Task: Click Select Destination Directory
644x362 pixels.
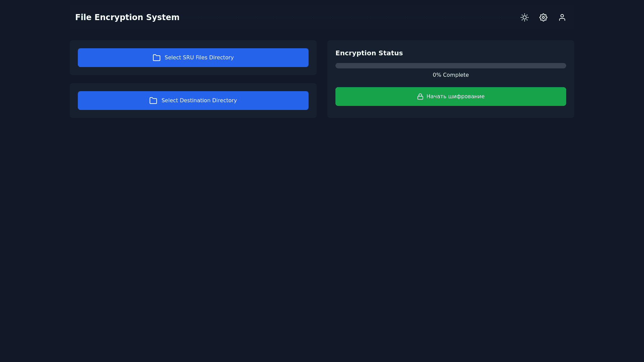Action: tap(193, 101)
